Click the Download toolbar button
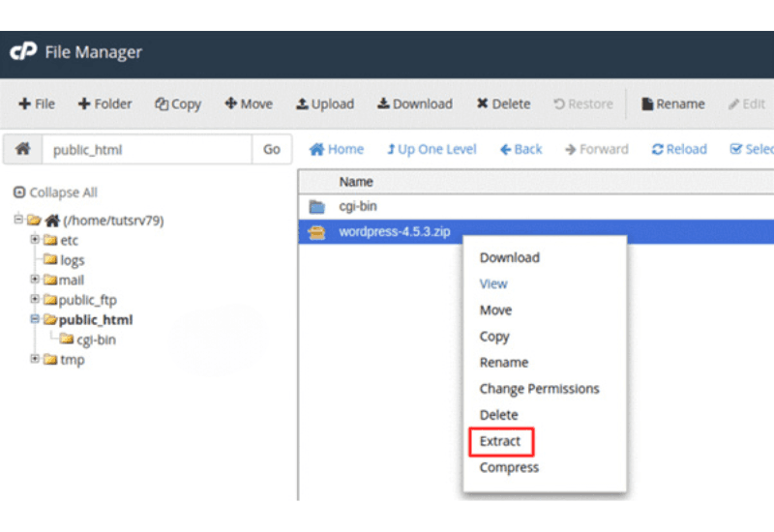The image size is (774, 532). 414,104
